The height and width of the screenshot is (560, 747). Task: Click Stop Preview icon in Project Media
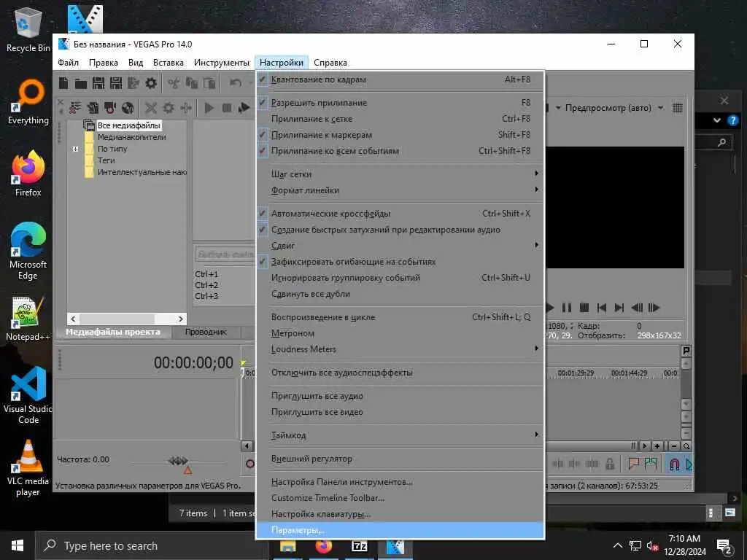(x=227, y=108)
